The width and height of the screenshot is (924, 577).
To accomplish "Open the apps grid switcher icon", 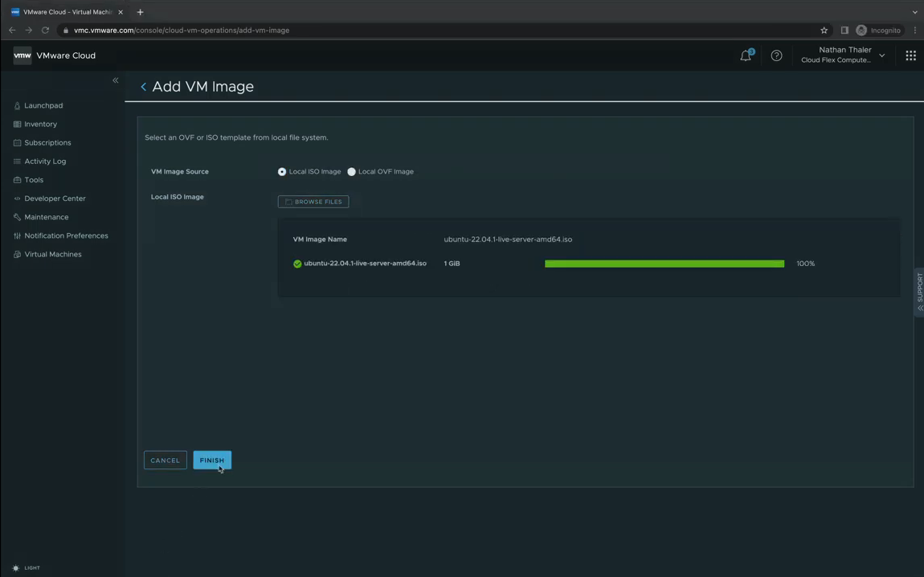I will pos(910,55).
